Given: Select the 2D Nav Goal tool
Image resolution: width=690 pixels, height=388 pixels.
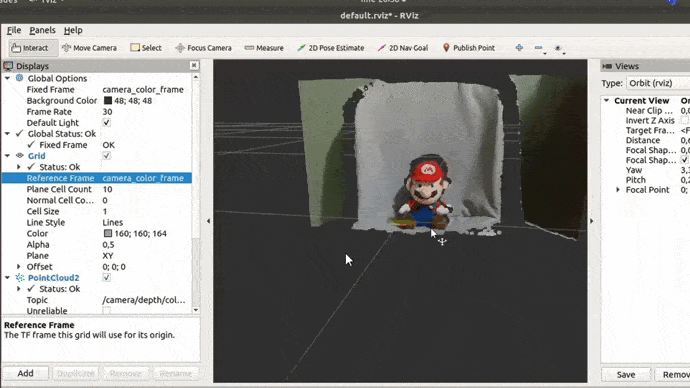Looking at the screenshot, I should (x=403, y=48).
